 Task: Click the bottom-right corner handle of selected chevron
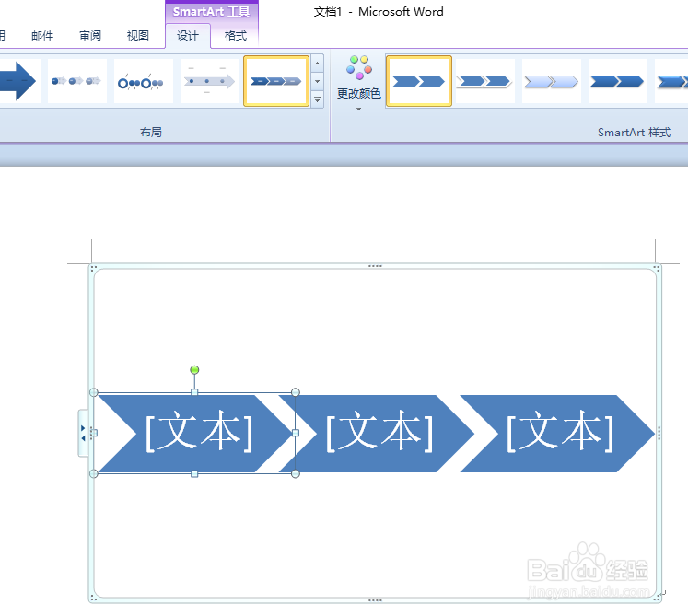[296, 474]
